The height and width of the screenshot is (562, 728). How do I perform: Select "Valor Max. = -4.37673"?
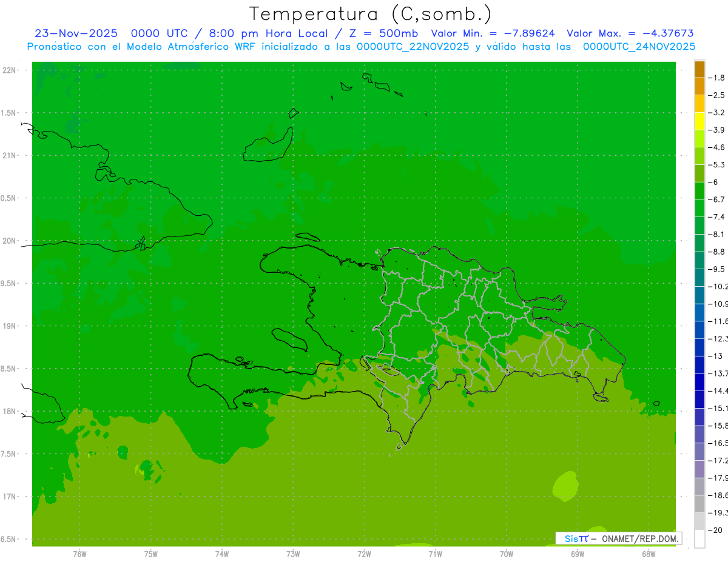click(630, 33)
